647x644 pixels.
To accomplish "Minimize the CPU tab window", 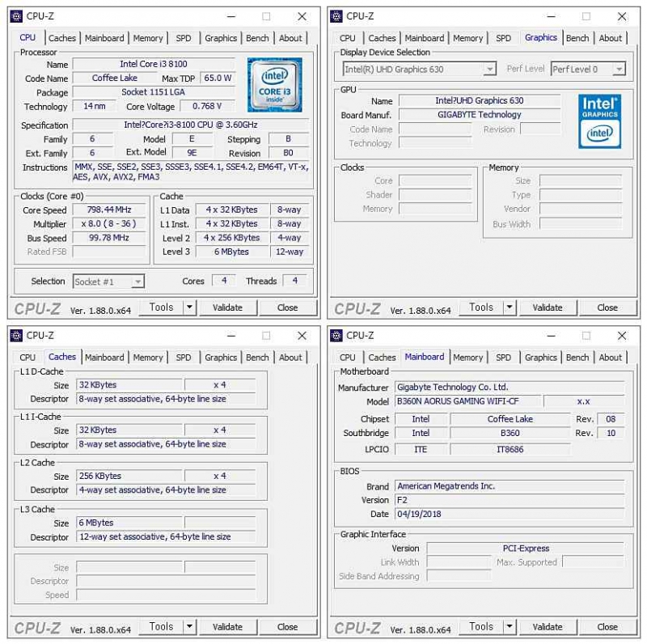I will 231,16.
